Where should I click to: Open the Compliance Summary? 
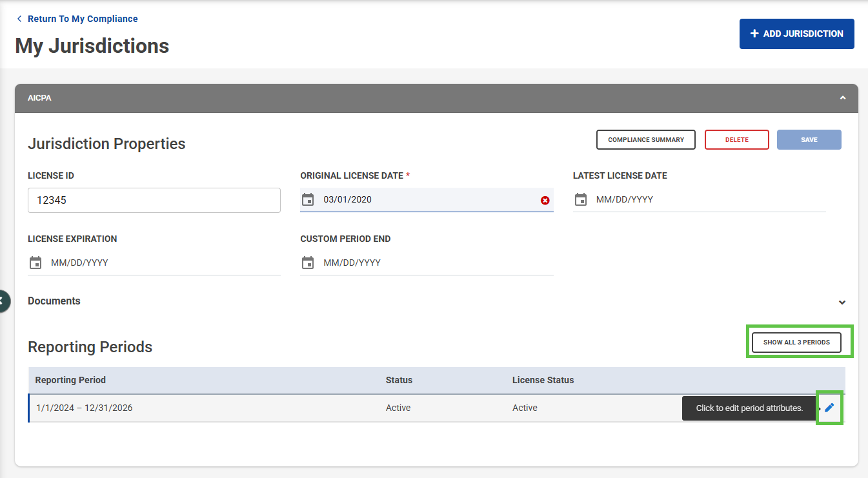pyautogui.click(x=645, y=140)
